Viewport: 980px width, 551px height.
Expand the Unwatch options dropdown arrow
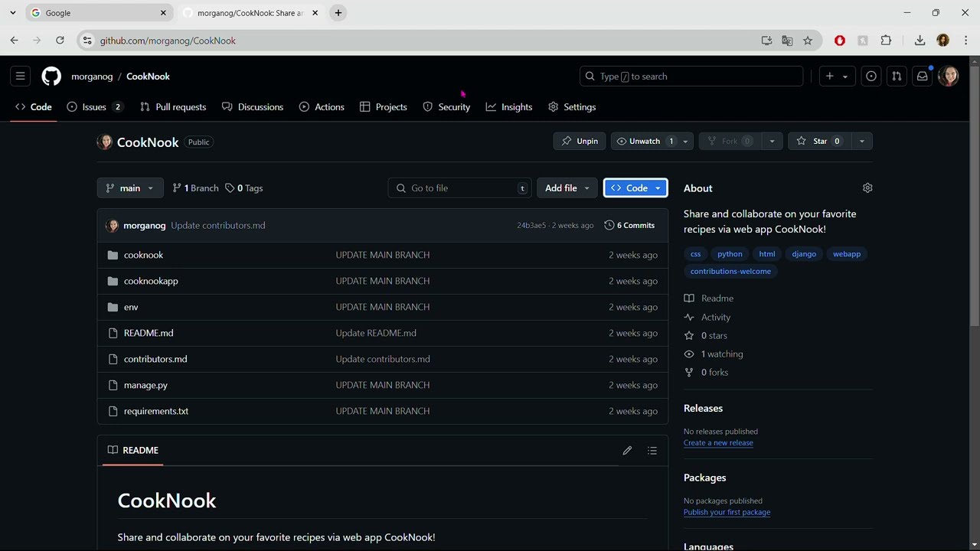point(686,141)
